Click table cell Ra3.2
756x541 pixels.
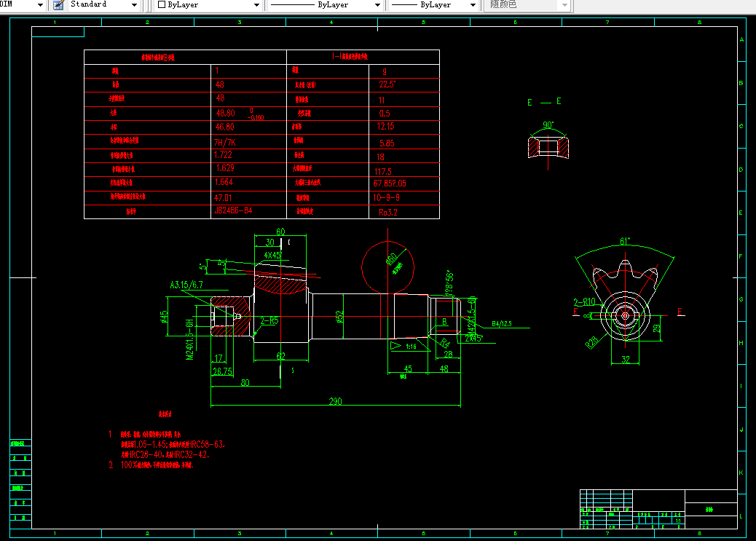(x=388, y=213)
